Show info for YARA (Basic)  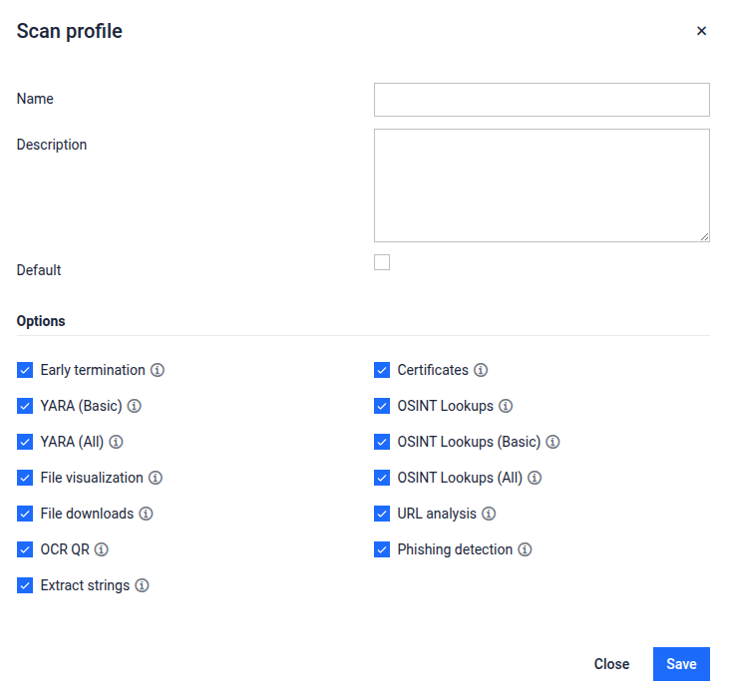pyautogui.click(x=135, y=406)
